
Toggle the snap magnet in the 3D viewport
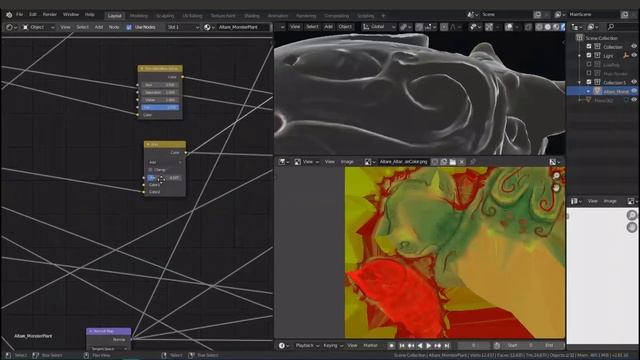(x=419, y=27)
